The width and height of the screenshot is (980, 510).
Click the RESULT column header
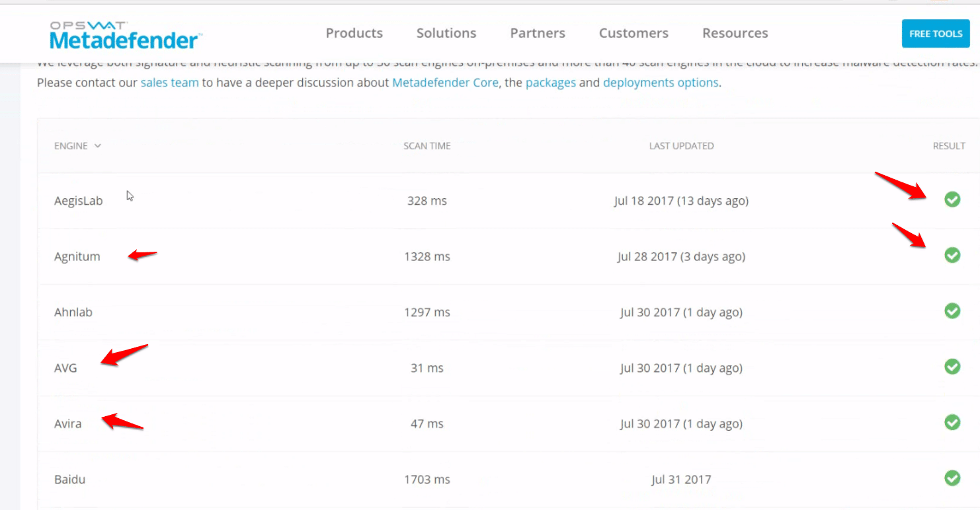(949, 146)
